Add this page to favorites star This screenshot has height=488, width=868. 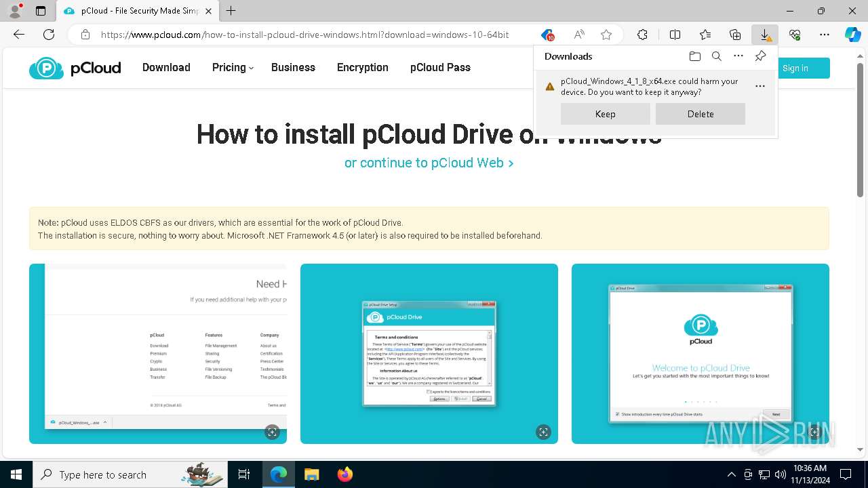(606, 35)
